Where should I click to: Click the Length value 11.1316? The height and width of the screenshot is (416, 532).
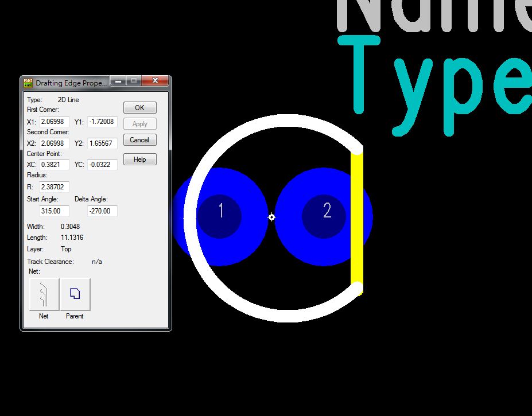[x=72, y=238]
